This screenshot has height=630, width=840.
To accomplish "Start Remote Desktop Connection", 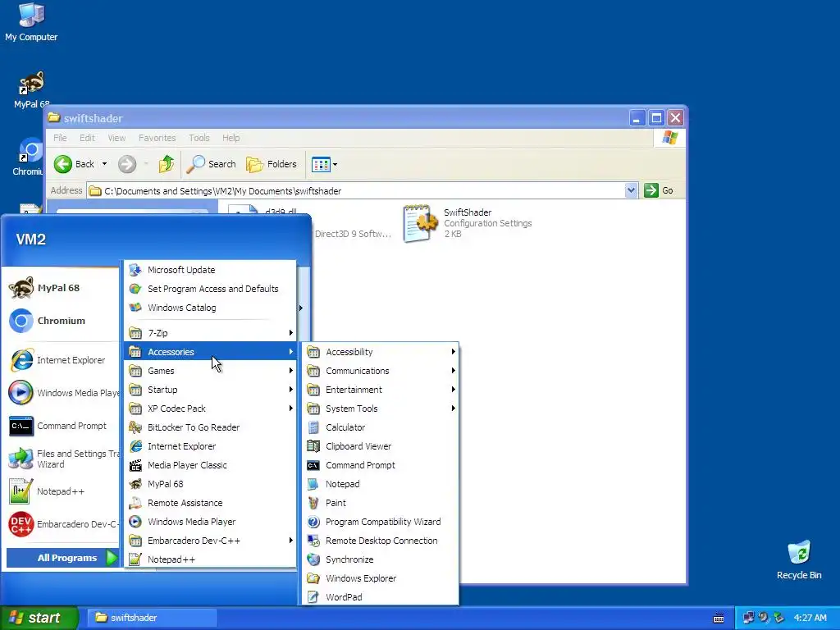I will pyautogui.click(x=381, y=541).
